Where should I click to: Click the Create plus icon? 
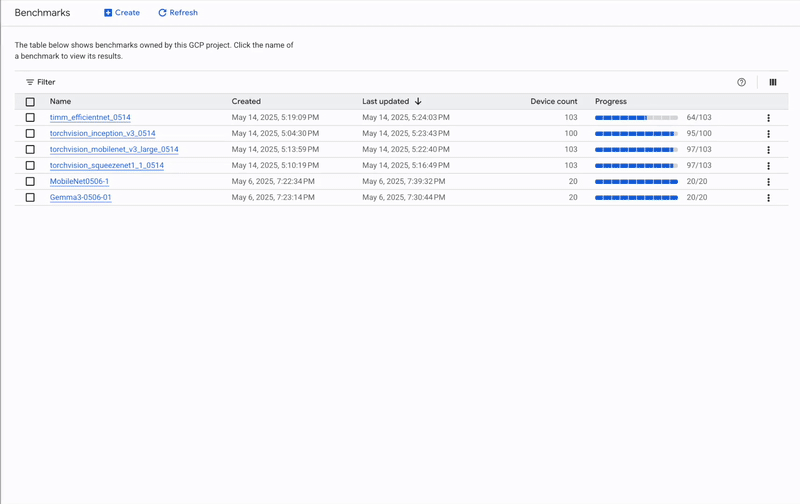click(108, 13)
